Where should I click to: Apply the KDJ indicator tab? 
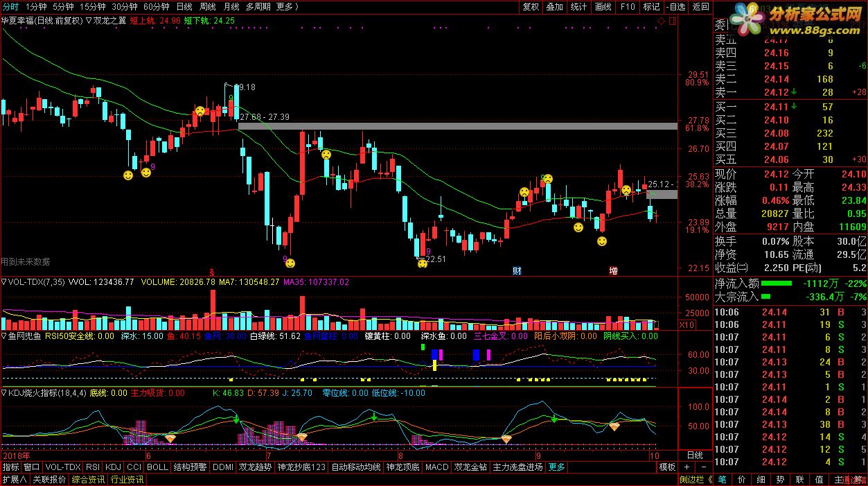(x=114, y=467)
